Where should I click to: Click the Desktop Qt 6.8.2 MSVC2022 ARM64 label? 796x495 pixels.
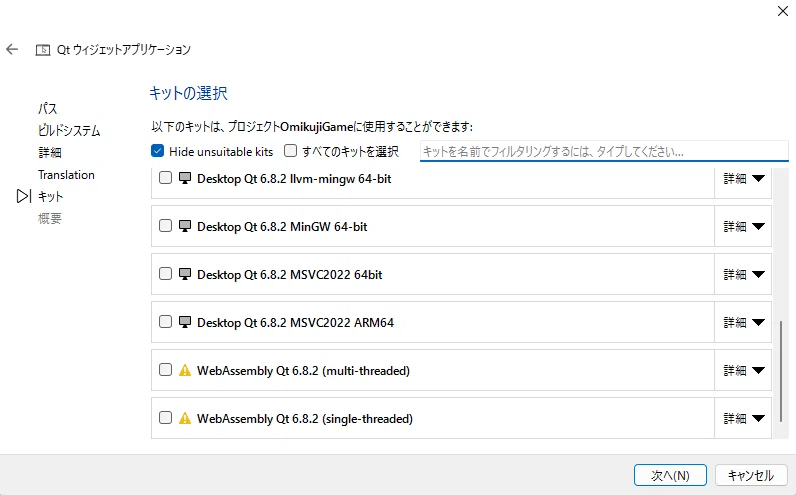[x=295, y=322]
